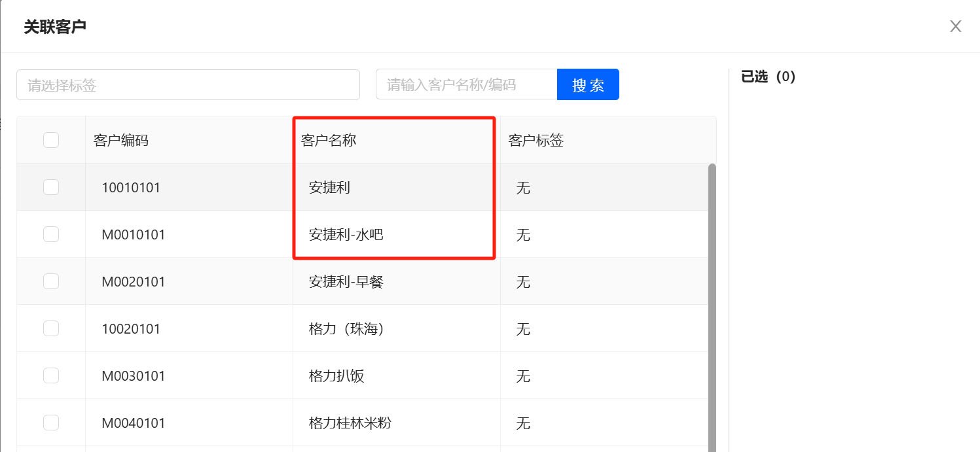Click the 客户编码 column header
The width and height of the screenshot is (980, 452).
[121, 140]
